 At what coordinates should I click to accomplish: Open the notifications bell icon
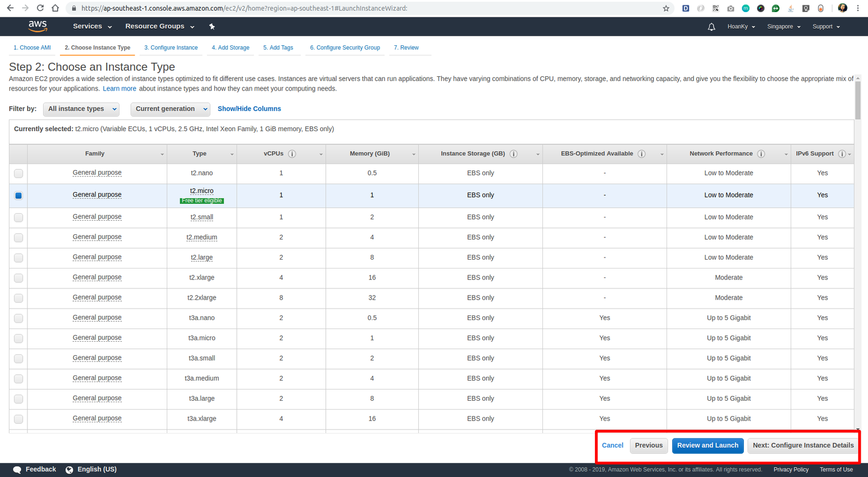(711, 27)
